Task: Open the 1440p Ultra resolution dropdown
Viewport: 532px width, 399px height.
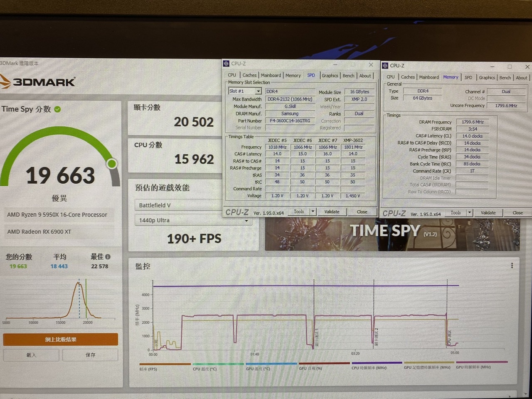Action: coord(194,220)
